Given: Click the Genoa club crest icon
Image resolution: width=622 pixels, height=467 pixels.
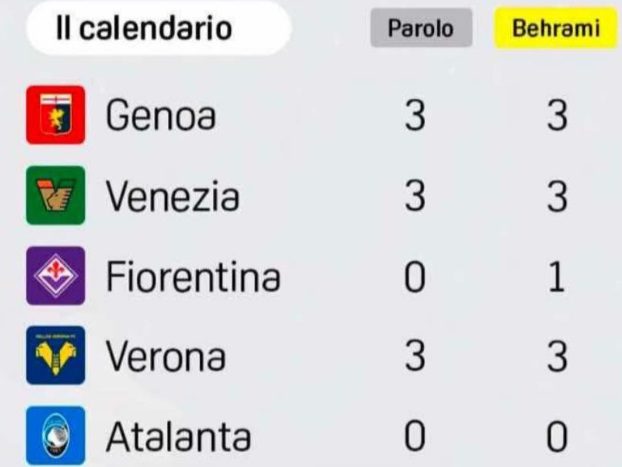Looking at the screenshot, I should tap(53, 117).
